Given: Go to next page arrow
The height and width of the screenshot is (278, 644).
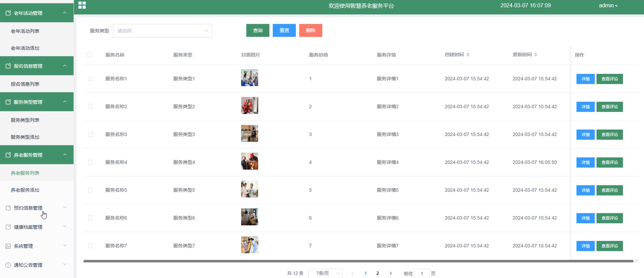Looking at the screenshot, I should tap(391, 273).
